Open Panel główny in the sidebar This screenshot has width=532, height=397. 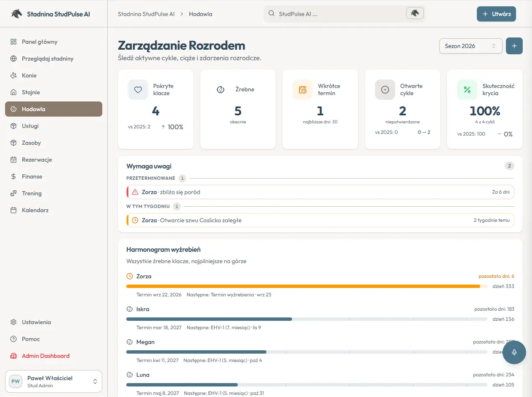click(53, 42)
